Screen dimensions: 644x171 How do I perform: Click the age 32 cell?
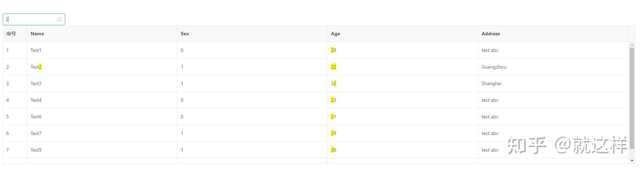click(x=333, y=83)
